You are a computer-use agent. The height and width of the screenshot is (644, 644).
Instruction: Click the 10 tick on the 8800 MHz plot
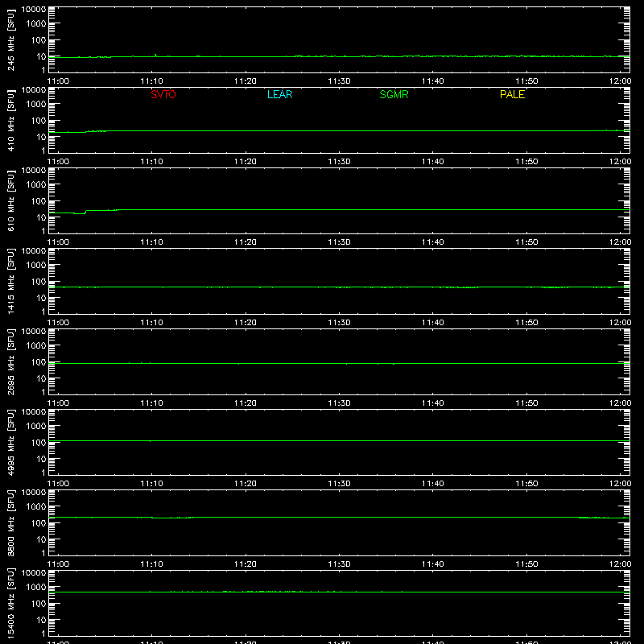point(42,539)
